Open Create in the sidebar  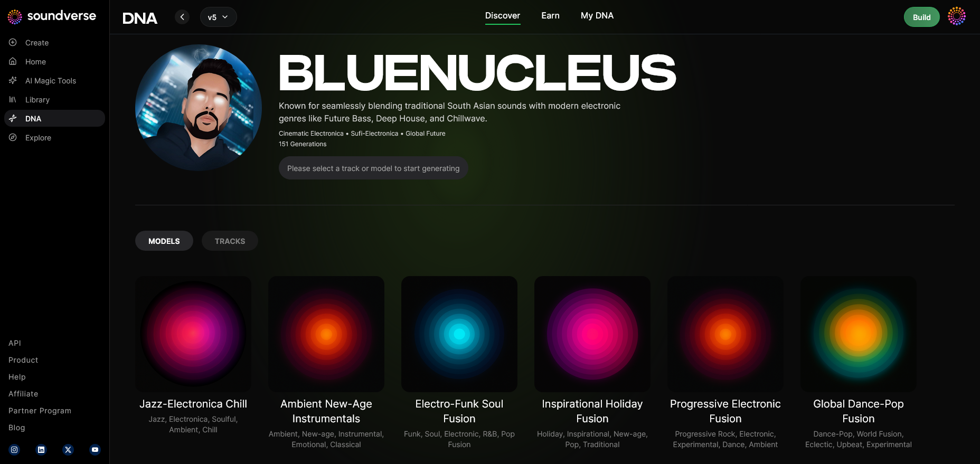pos(37,43)
